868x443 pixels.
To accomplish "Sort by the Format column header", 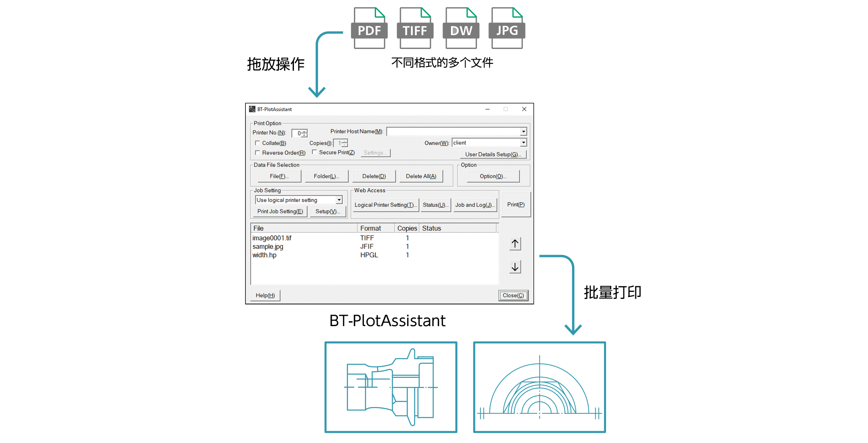I will 375,228.
